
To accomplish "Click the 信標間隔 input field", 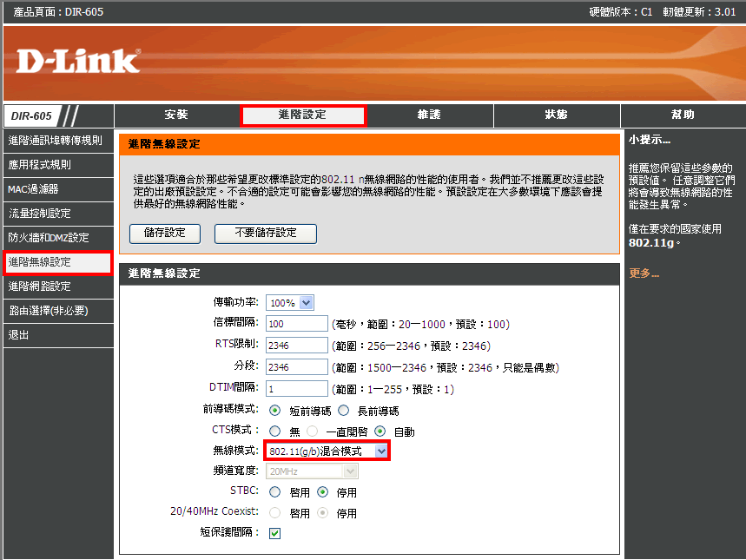I will click(x=296, y=324).
